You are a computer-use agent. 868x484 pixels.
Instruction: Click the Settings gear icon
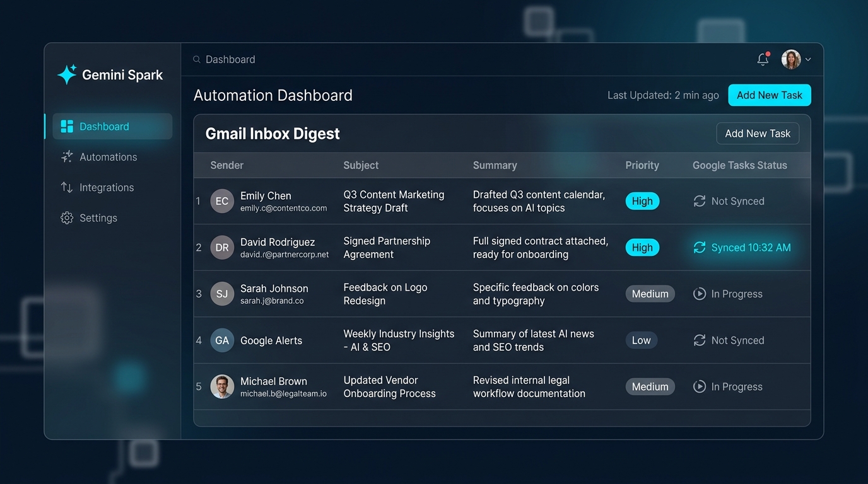tap(67, 218)
